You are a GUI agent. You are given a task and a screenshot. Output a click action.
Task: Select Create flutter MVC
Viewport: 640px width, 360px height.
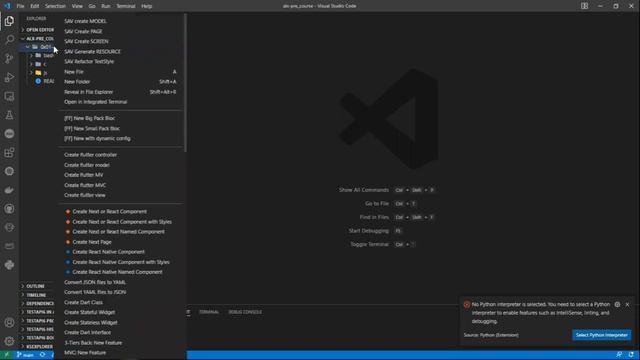[120, 185]
